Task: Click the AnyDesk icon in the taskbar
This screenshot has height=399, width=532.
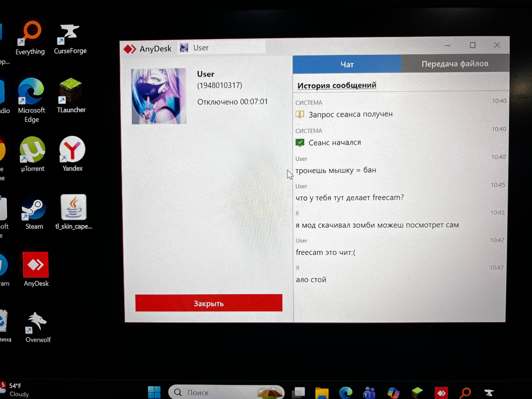Action: click(441, 393)
